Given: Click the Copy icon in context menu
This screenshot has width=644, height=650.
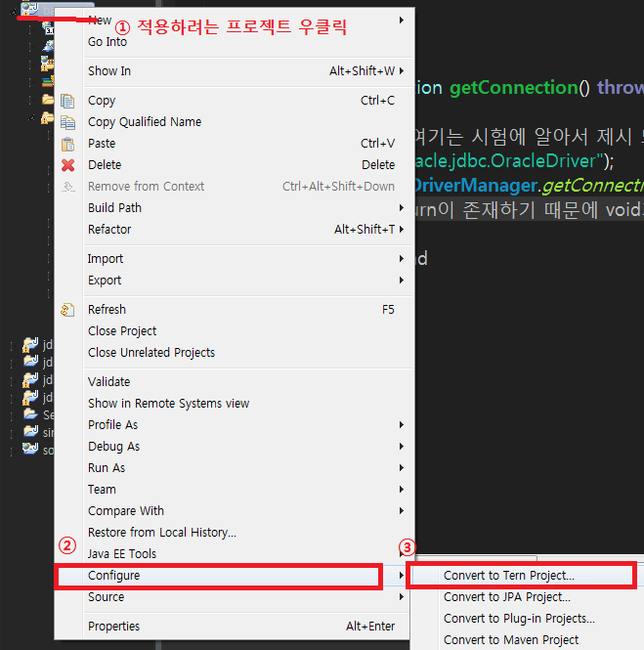Looking at the screenshot, I should coord(67,101).
